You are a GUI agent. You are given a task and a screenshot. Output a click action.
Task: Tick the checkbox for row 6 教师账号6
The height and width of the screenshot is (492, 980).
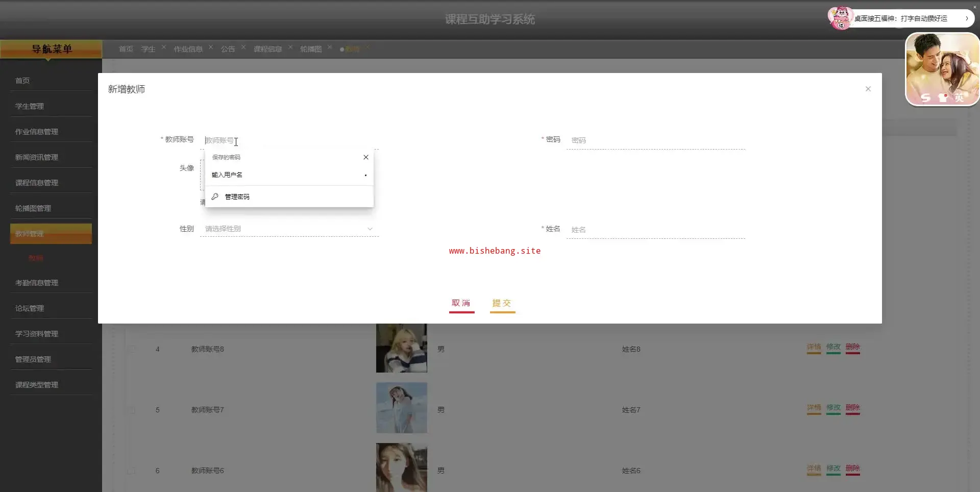pyautogui.click(x=132, y=471)
